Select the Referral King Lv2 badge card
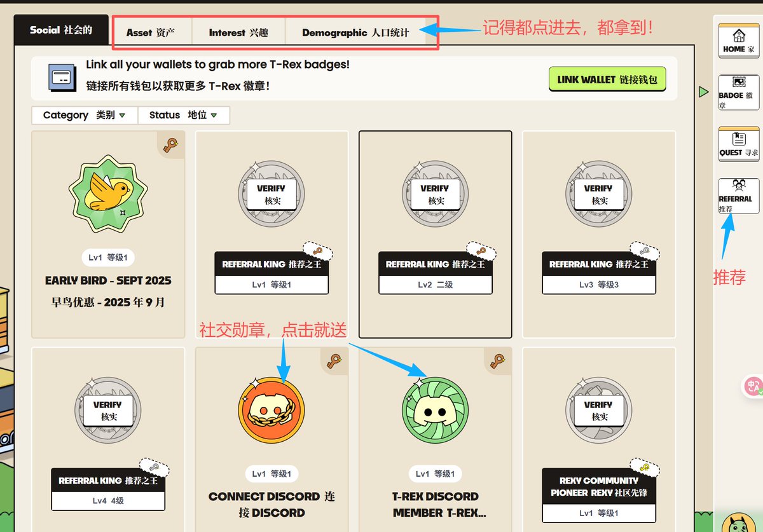The height and width of the screenshot is (532, 763). [436, 235]
